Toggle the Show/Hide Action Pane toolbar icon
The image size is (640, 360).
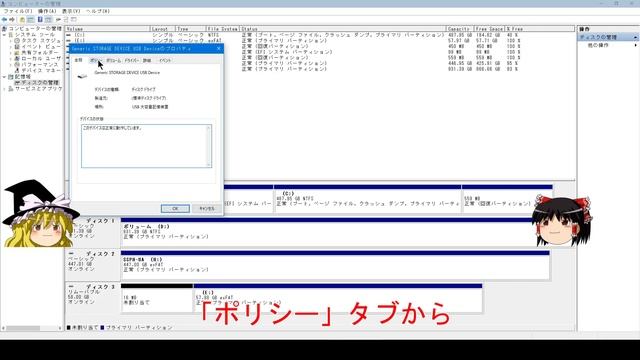49,20
